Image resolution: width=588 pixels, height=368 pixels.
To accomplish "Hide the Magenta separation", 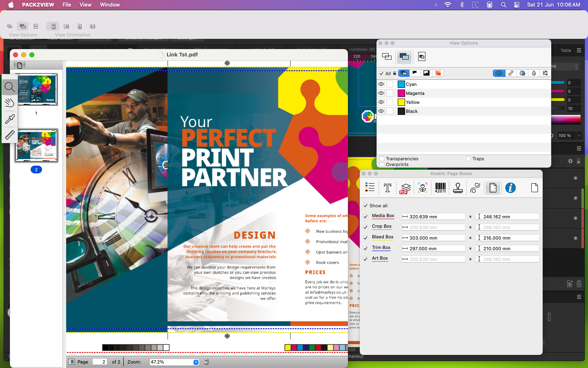I will tap(381, 93).
